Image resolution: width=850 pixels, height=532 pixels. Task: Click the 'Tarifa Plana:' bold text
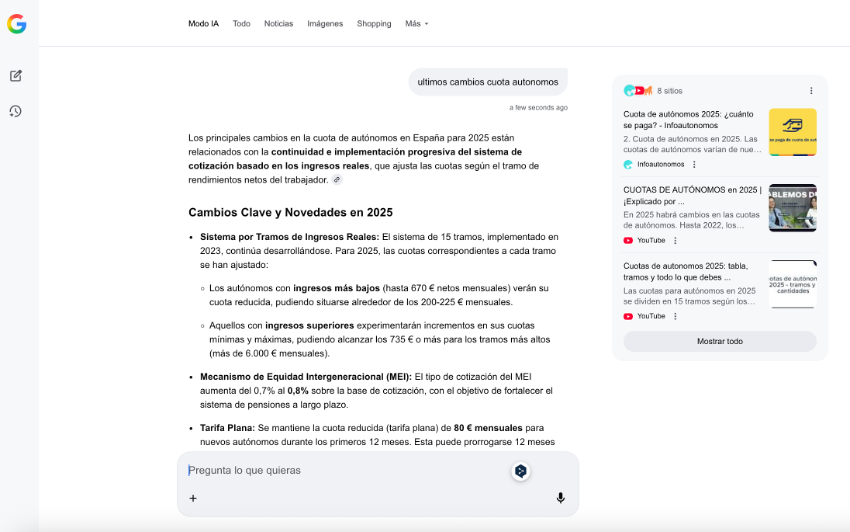pyautogui.click(x=227, y=428)
